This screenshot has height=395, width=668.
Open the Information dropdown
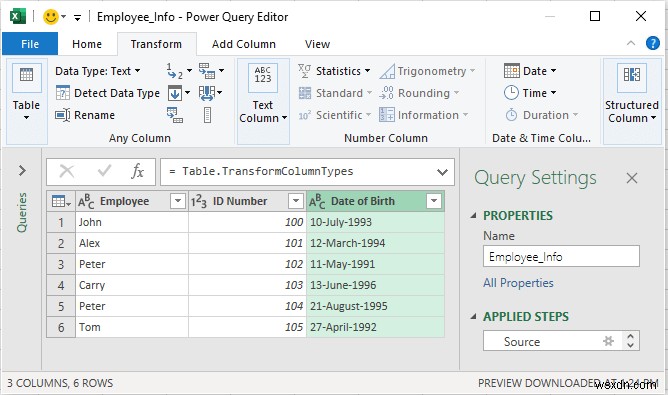[424, 115]
